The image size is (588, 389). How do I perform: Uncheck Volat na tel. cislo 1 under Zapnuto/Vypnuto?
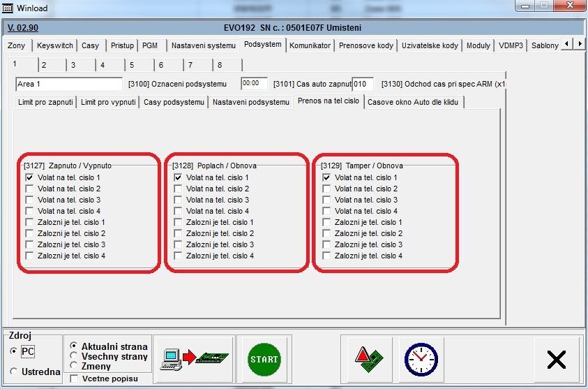[x=29, y=177]
